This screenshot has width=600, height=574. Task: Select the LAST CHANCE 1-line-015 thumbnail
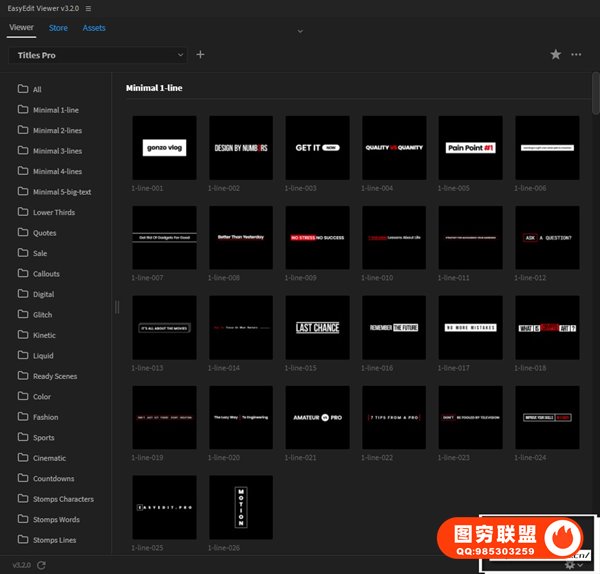pyautogui.click(x=317, y=328)
